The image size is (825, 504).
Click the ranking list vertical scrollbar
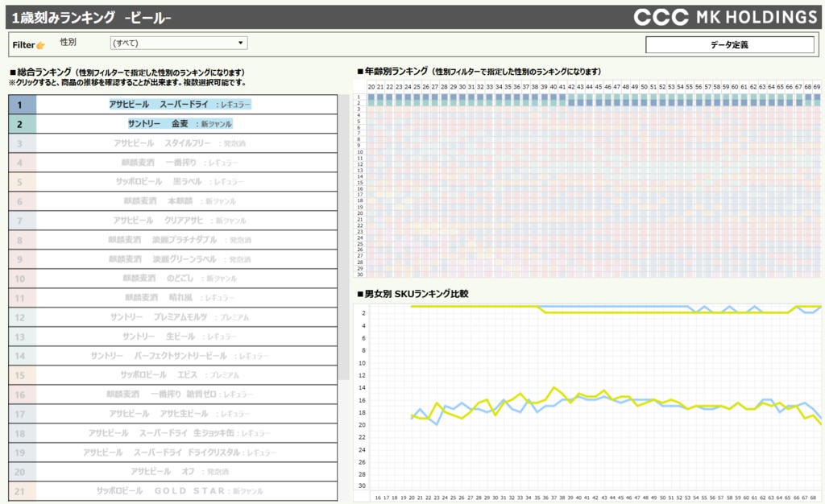point(344,238)
